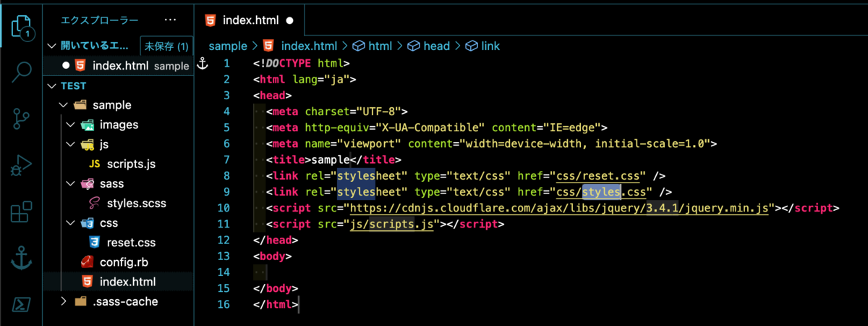Collapse the images folder chevron
This screenshot has width=868, height=326.
pos(70,125)
